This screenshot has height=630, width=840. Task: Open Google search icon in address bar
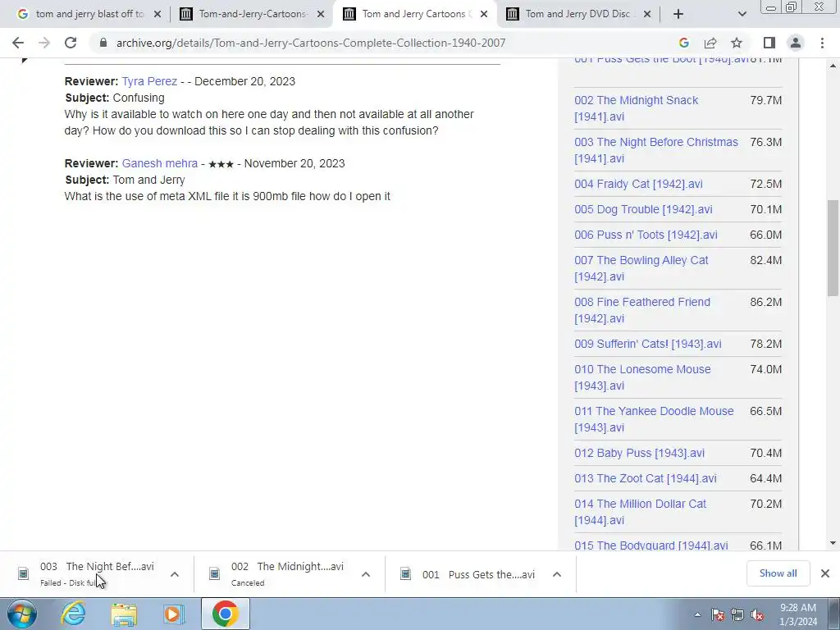coord(683,43)
